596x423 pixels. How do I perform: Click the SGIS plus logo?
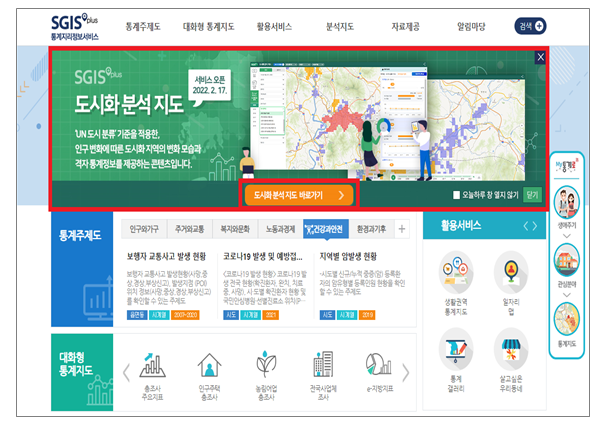pos(74,27)
